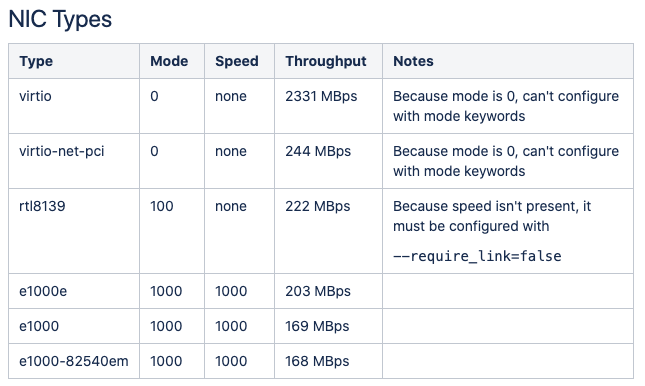Select rtl8139 mode value 100
Screen dimensions: 645x386
pyautogui.click(x=162, y=206)
